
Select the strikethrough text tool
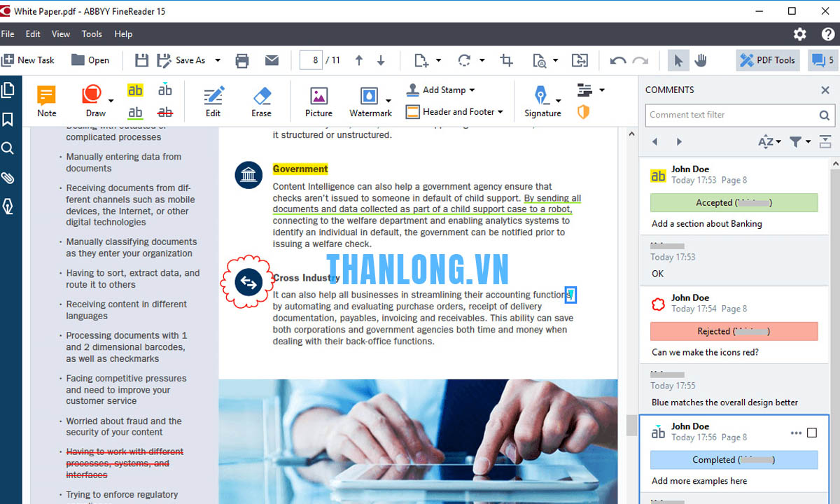point(165,112)
